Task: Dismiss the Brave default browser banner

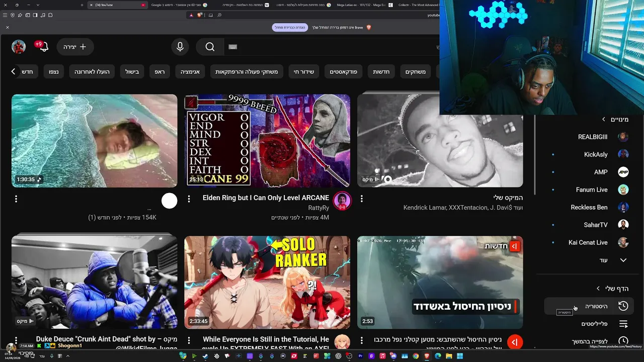Action: tap(8, 27)
